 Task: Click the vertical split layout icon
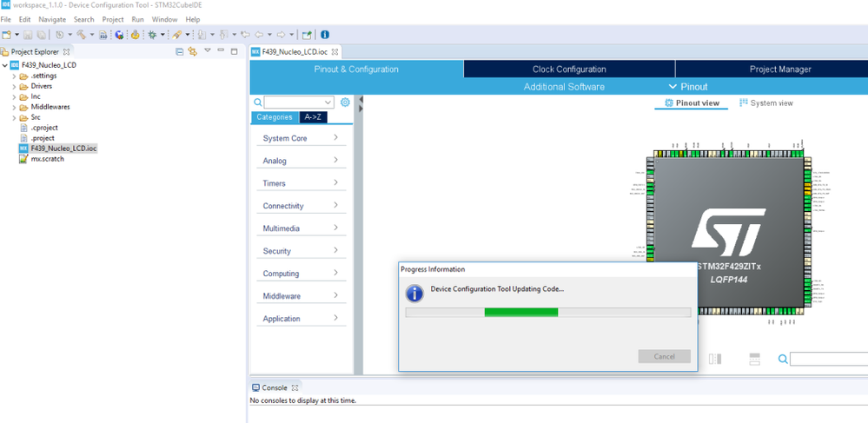715,359
